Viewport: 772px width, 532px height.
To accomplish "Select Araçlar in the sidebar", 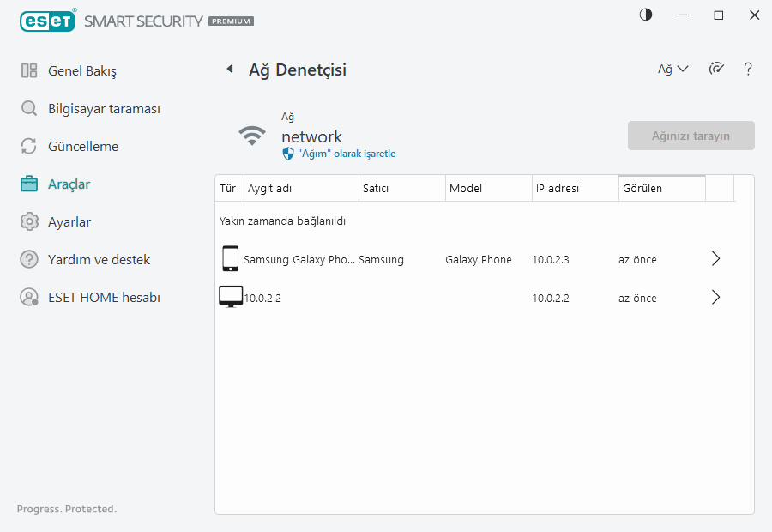I will (69, 184).
